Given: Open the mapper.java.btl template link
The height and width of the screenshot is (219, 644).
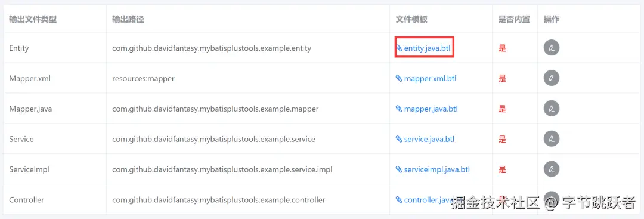Looking at the screenshot, I should (x=431, y=109).
